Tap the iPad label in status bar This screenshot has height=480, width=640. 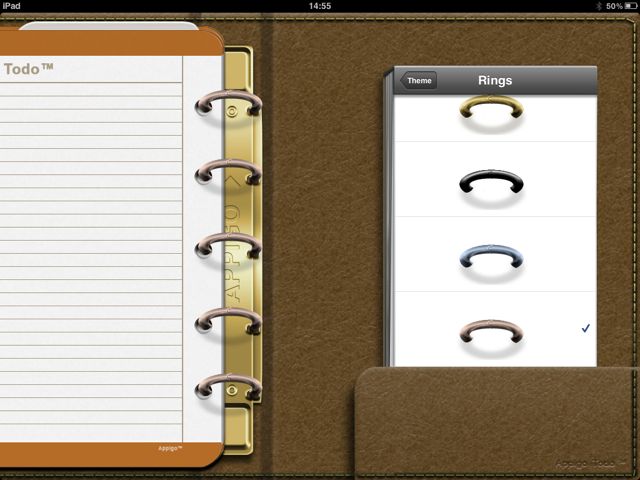(x=11, y=6)
